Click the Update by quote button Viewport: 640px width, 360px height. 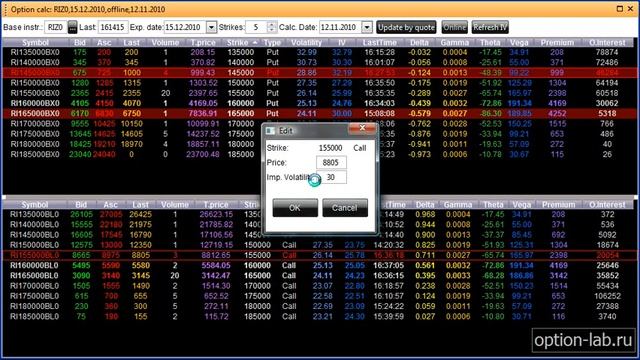click(406, 27)
